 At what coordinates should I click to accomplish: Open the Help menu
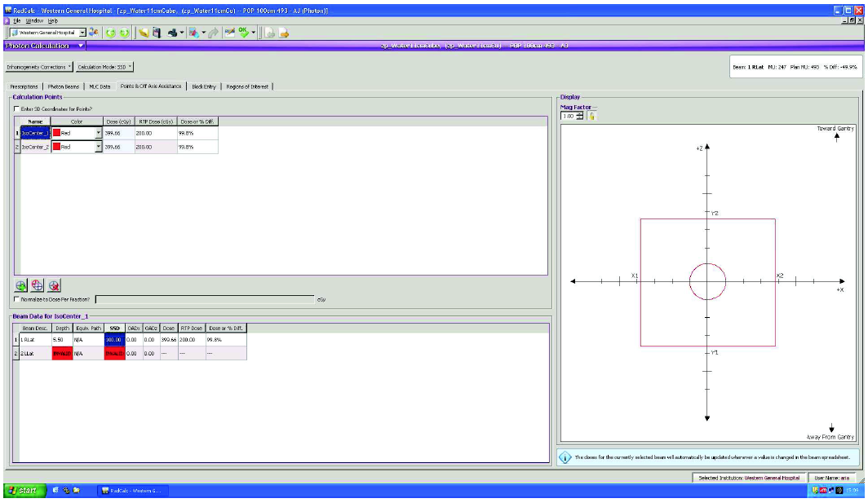(x=52, y=20)
